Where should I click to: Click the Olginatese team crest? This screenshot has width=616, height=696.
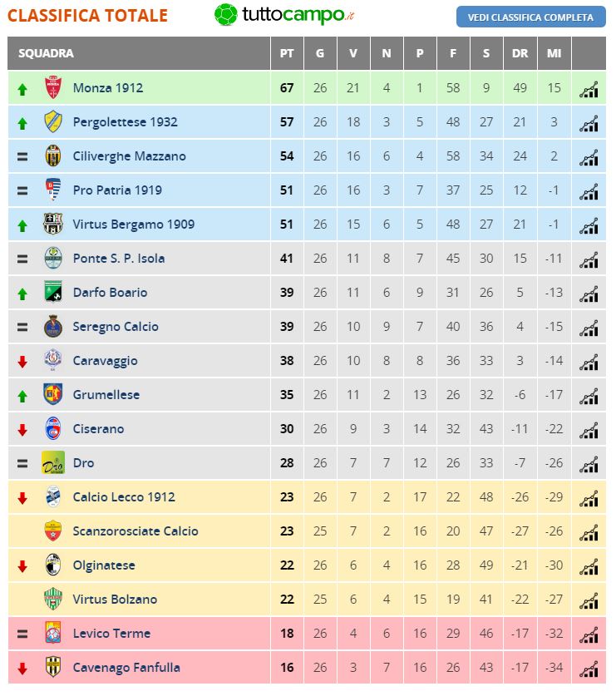(53, 565)
